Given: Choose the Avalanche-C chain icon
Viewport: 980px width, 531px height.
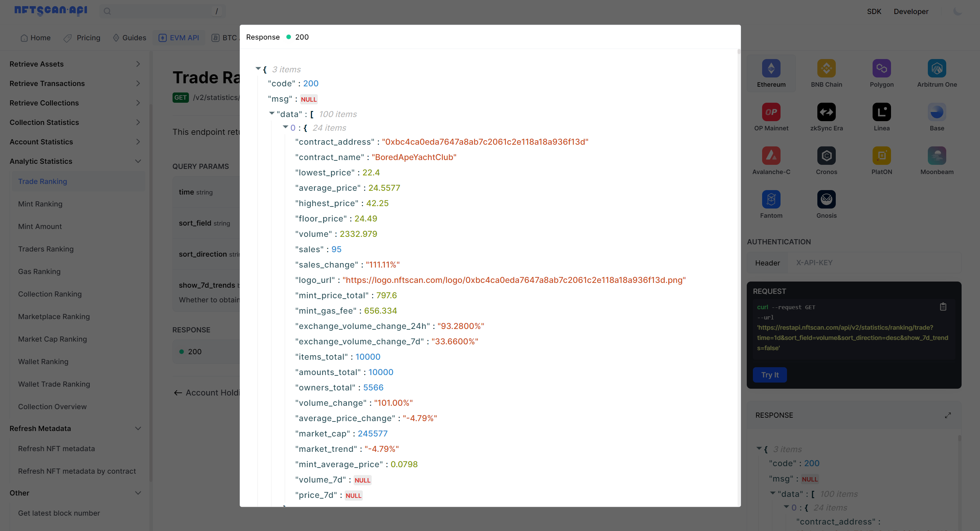Looking at the screenshot, I should (771, 156).
